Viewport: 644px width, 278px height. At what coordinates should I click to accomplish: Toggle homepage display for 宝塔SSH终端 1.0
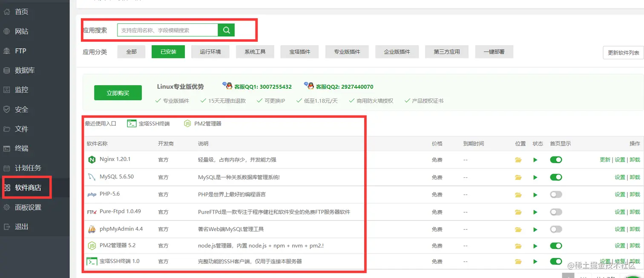pyautogui.click(x=556, y=261)
